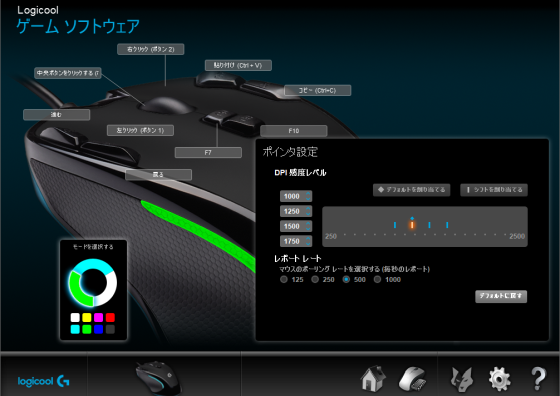Select the F10 assignment label
The width and height of the screenshot is (560, 396).
[x=294, y=131]
